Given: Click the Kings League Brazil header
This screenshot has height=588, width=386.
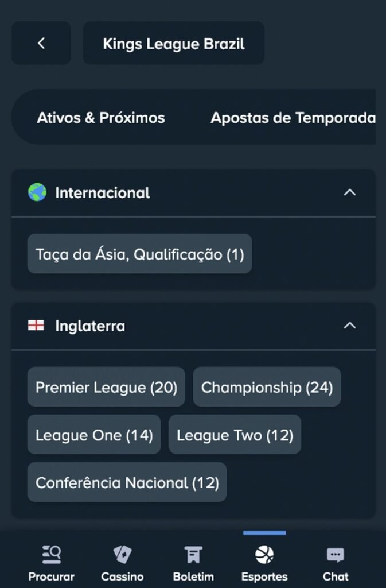Looking at the screenshot, I should pos(174,43).
